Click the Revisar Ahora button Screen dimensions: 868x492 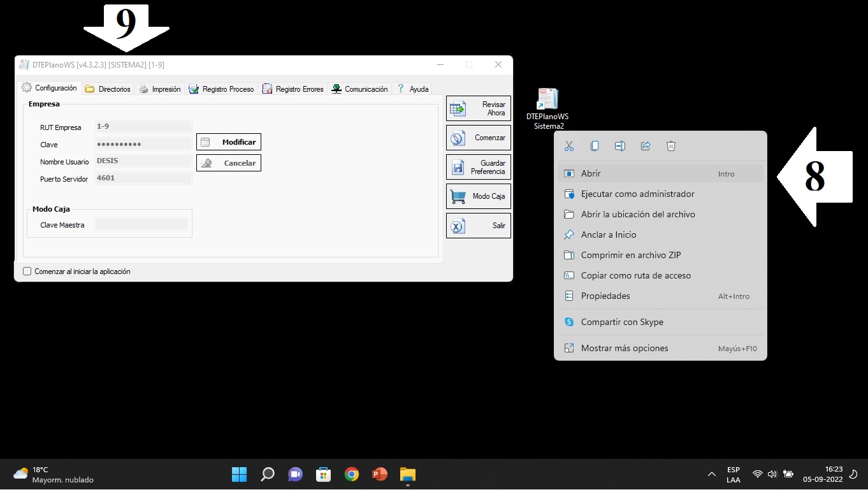(479, 108)
